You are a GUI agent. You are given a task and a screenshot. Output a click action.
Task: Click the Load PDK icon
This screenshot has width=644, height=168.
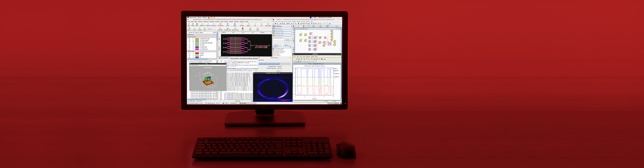click(220, 29)
